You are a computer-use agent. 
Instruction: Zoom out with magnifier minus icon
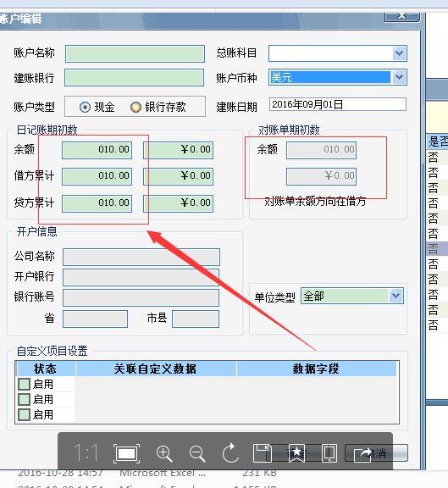pos(197,453)
